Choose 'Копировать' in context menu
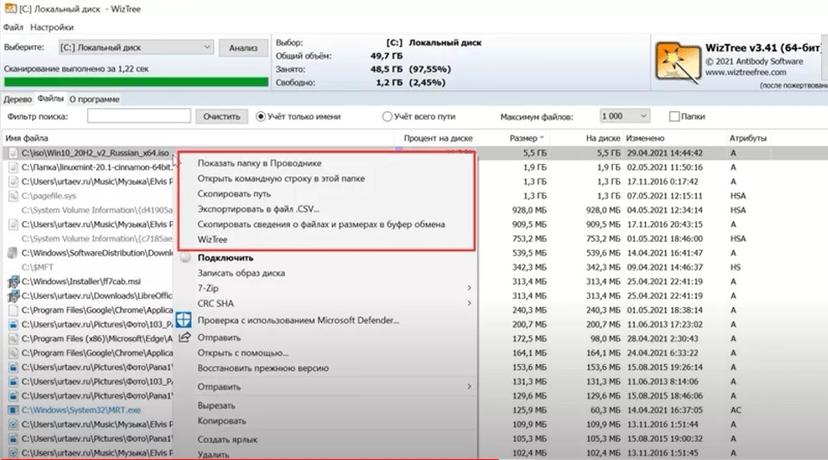828x460 pixels. tap(222, 421)
